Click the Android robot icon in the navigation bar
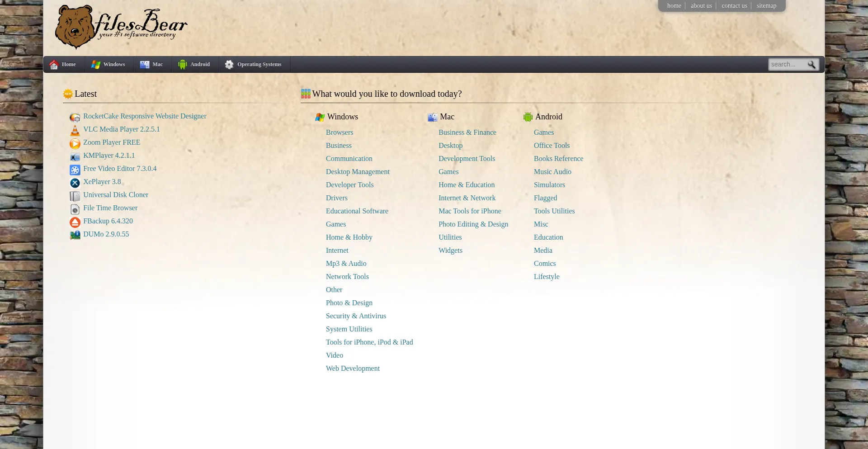Viewport: 868px width, 449px height. 183,64
